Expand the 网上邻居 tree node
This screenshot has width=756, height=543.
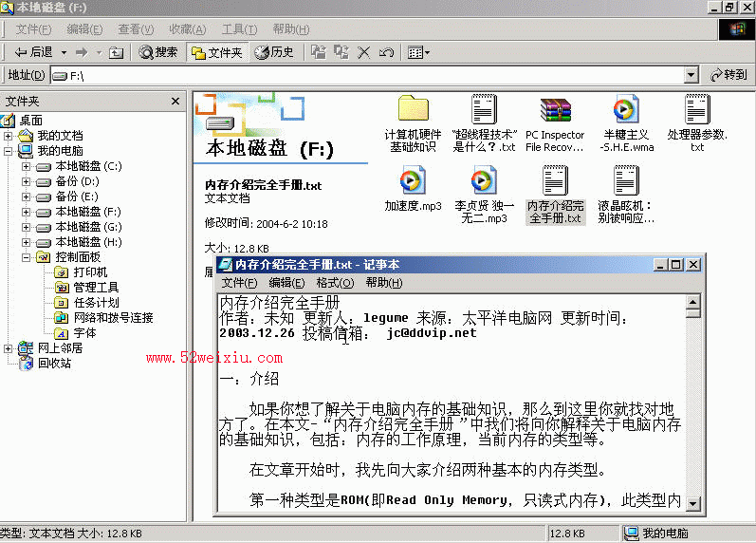tap(8, 348)
